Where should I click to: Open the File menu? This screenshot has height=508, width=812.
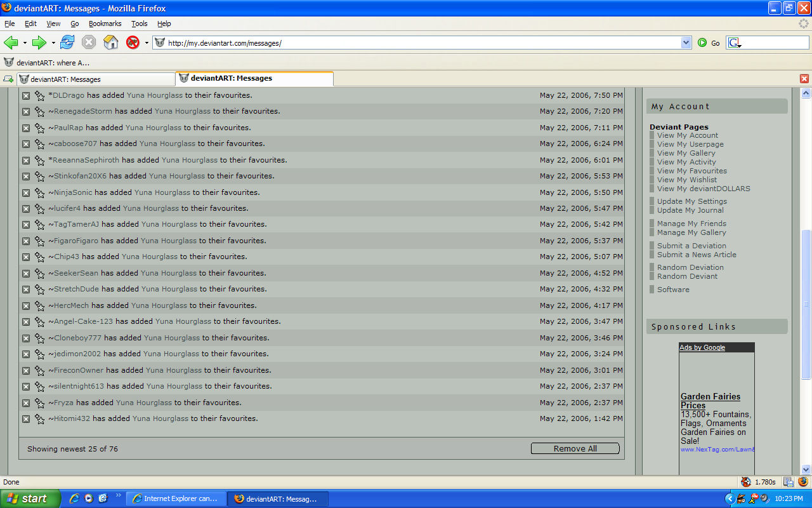10,23
